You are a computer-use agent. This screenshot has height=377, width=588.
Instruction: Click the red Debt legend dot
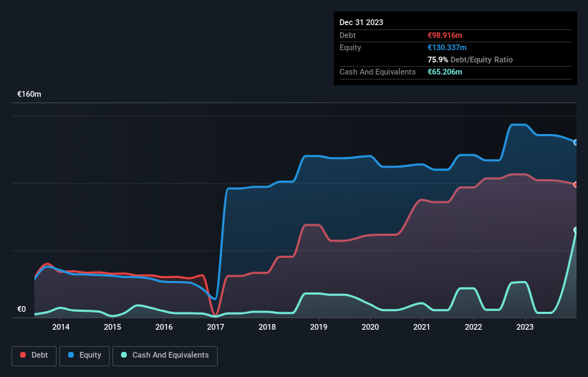(23, 355)
